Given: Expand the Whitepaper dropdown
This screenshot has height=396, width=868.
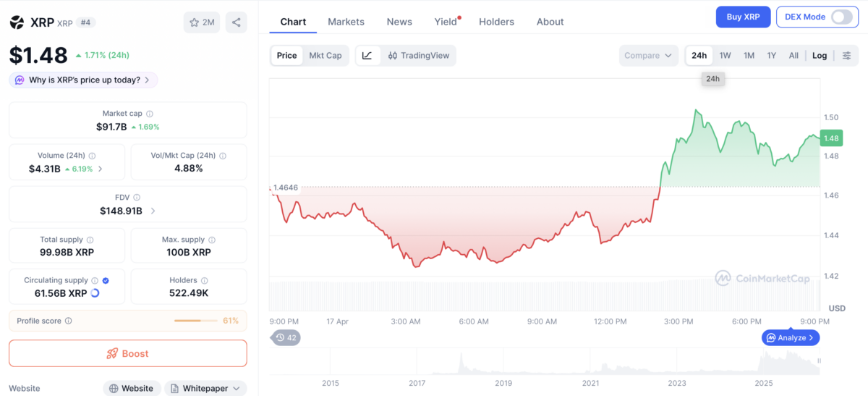Looking at the screenshot, I should coord(205,389).
